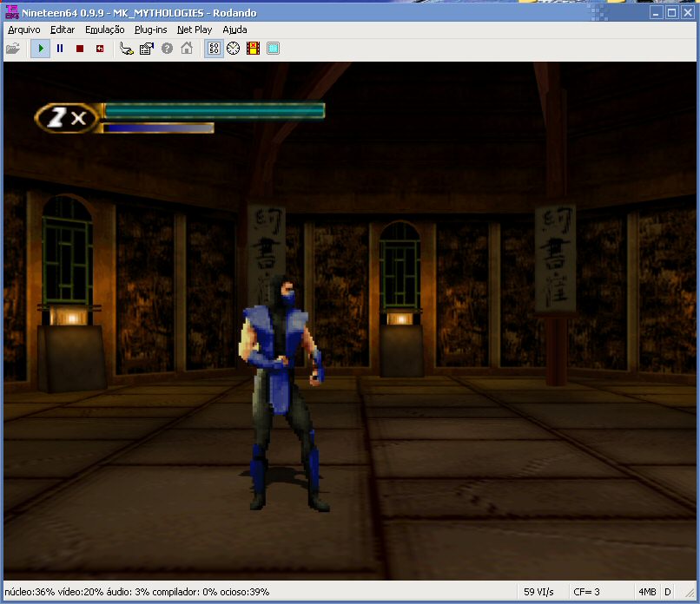Image resolution: width=700 pixels, height=604 pixels.
Task: Open the Emulação menu
Action: [x=105, y=30]
